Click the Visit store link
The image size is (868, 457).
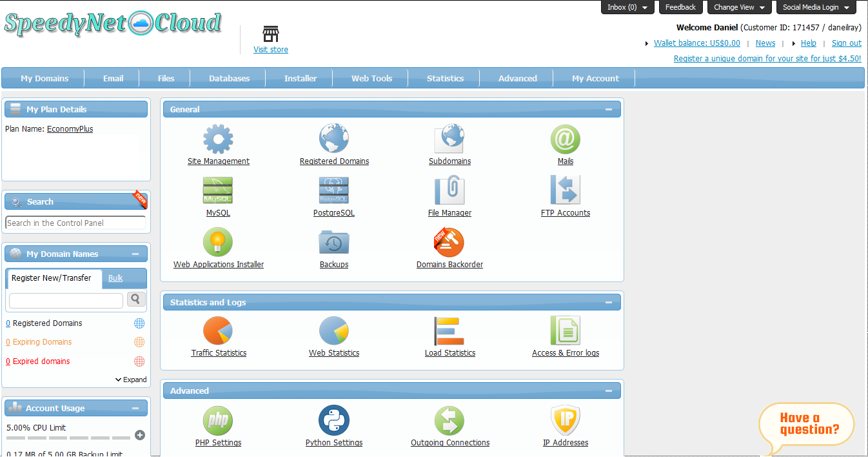[x=271, y=50]
